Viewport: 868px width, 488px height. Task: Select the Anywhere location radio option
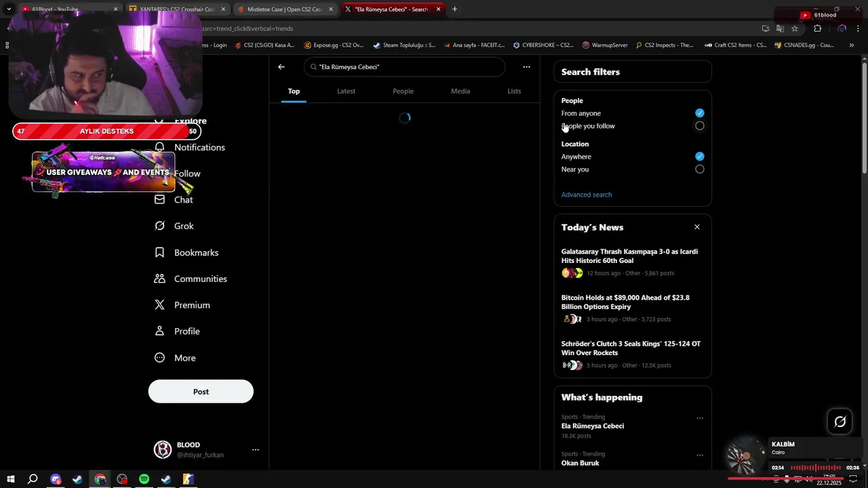pos(700,157)
